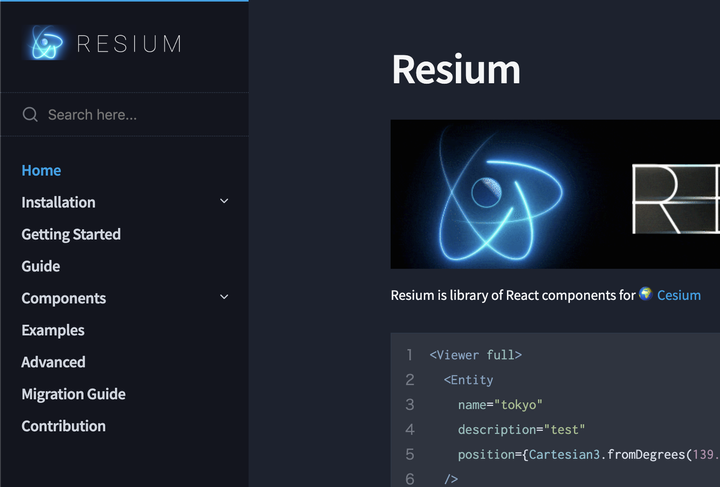Open the Installation section
This screenshot has width=720, height=487.
pyautogui.click(x=58, y=202)
